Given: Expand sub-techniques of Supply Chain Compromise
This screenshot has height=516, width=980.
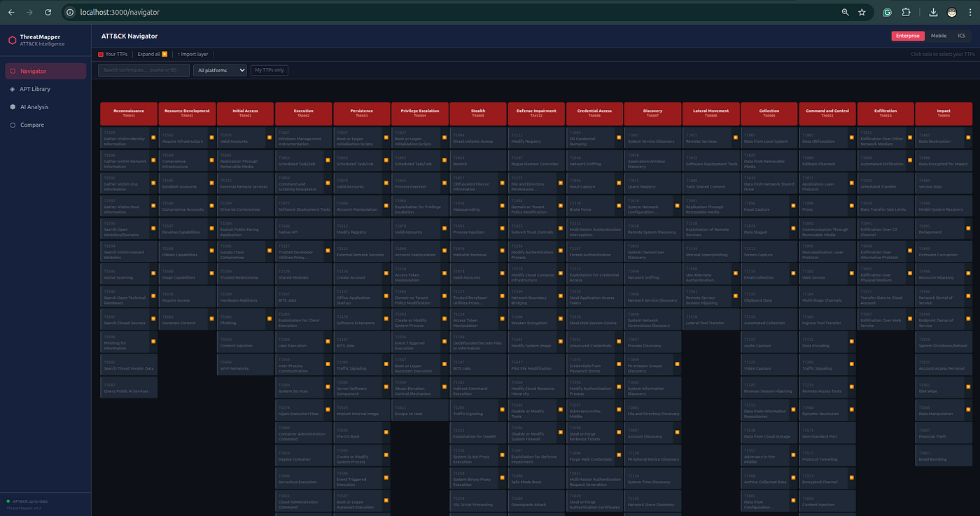Looking at the screenshot, I should click(x=269, y=251).
